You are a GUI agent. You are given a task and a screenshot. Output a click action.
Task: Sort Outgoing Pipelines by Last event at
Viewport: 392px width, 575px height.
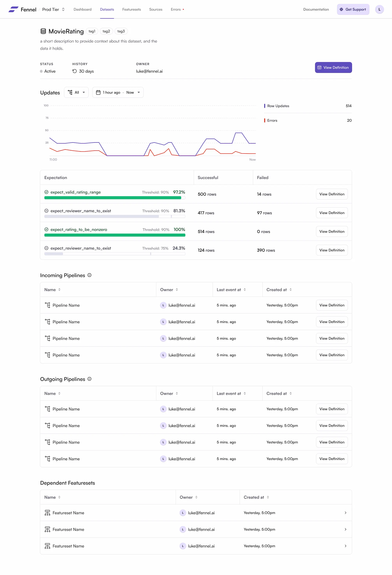click(x=245, y=393)
